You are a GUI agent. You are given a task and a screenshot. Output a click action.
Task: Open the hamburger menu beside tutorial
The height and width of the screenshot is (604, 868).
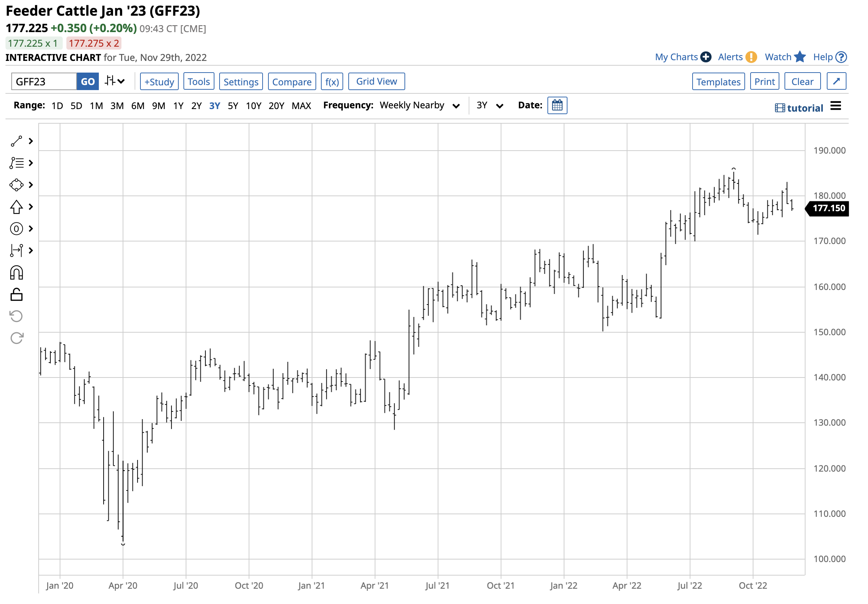(x=836, y=106)
